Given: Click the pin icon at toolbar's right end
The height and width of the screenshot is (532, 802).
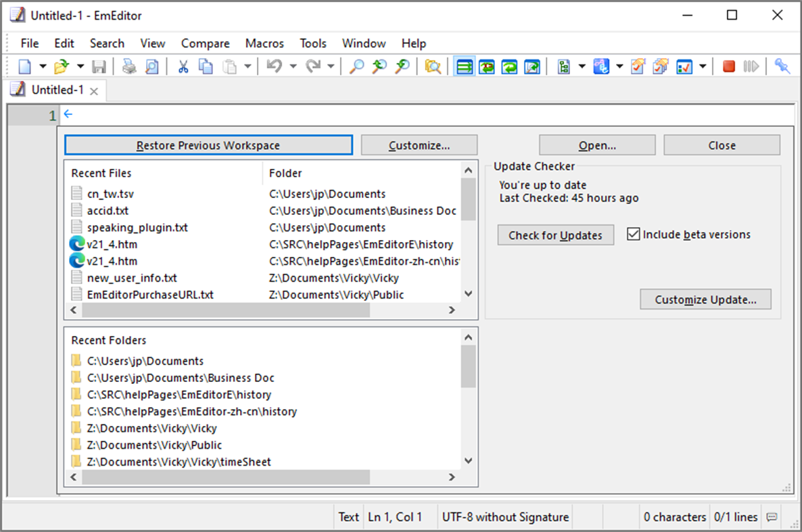Looking at the screenshot, I should (782, 66).
